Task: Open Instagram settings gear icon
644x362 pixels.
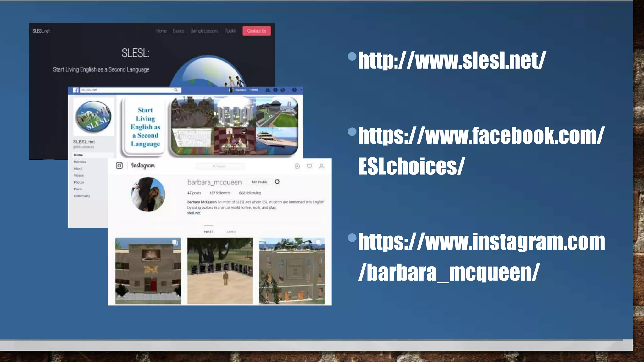Action: [x=277, y=182]
